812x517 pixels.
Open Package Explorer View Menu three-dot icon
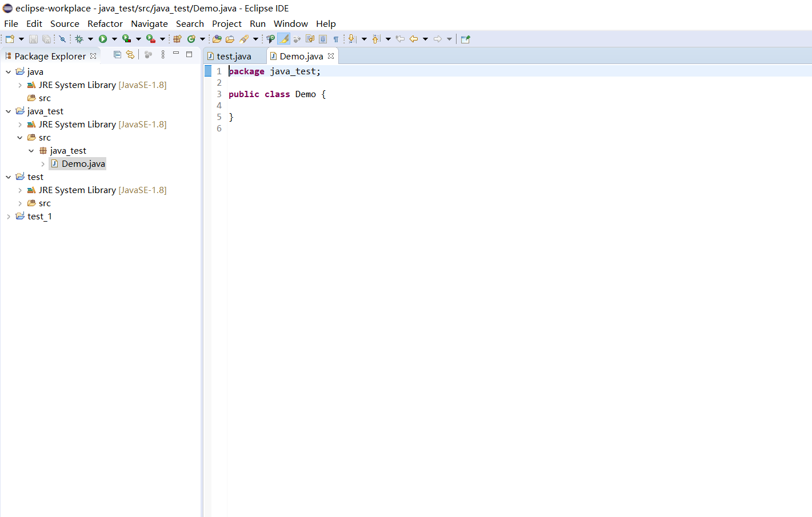(x=163, y=55)
